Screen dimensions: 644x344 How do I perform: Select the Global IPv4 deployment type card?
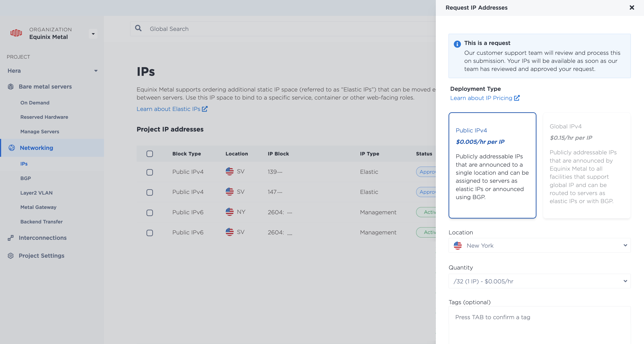click(x=587, y=165)
